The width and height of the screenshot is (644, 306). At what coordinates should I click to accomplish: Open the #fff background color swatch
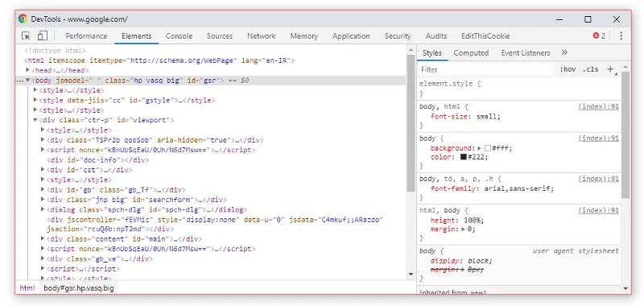pos(488,148)
